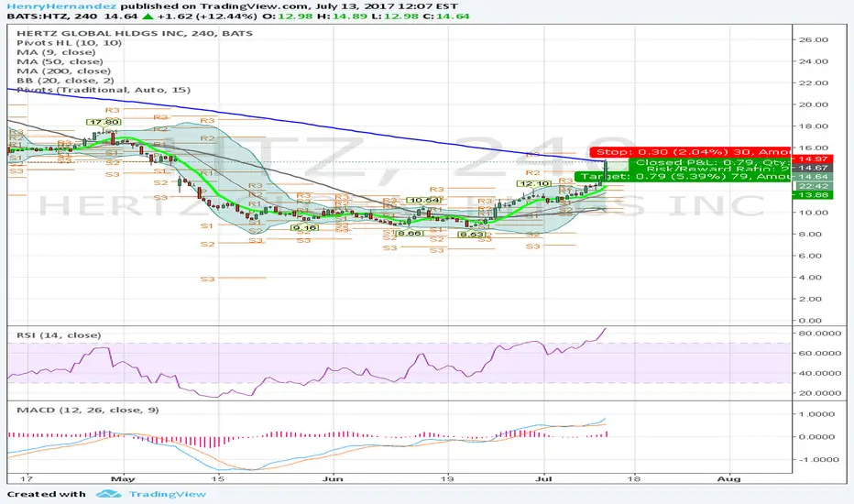This screenshot has height=504, width=854.
Task: Click the 'Created with' footer text
Action: (47, 494)
